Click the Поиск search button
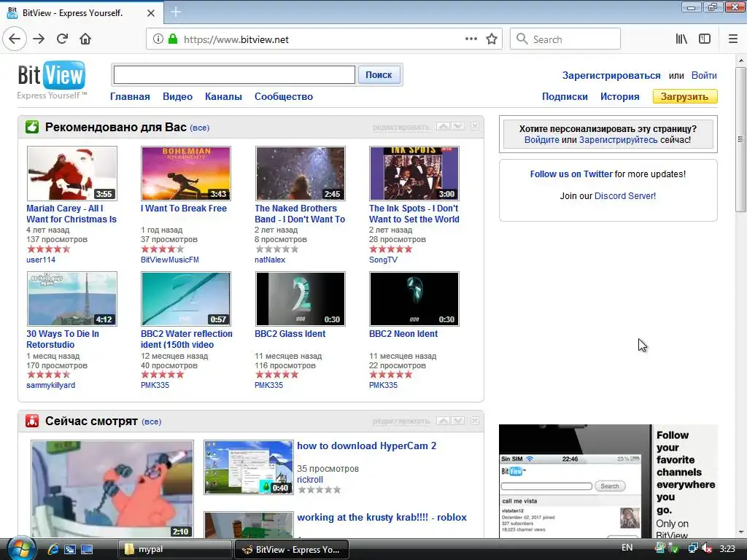747x560 pixels. click(x=379, y=75)
